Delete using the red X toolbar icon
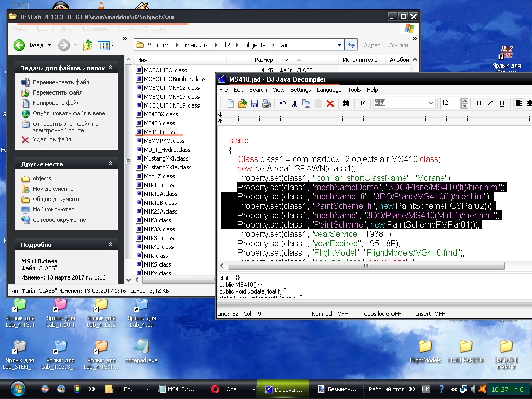Image resolution: width=532 pixels, height=399 pixels. point(330,103)
